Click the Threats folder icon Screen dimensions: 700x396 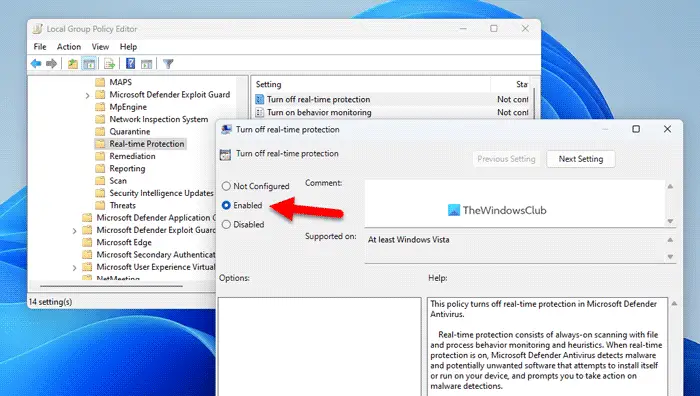click(x=100, y=205)
